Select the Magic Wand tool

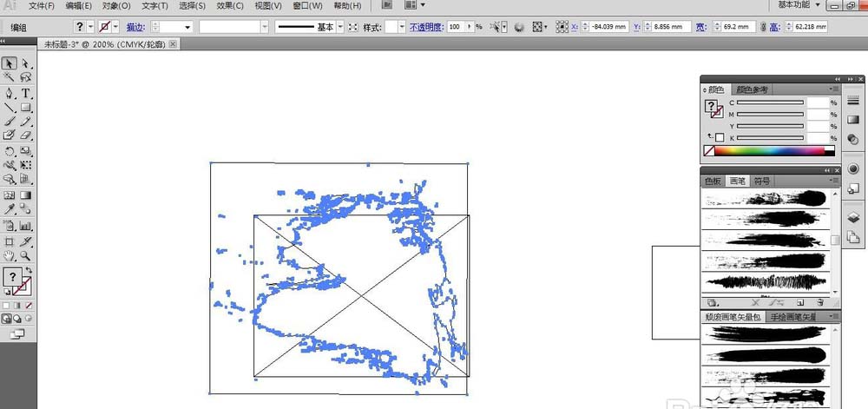(x=10, y=77)
